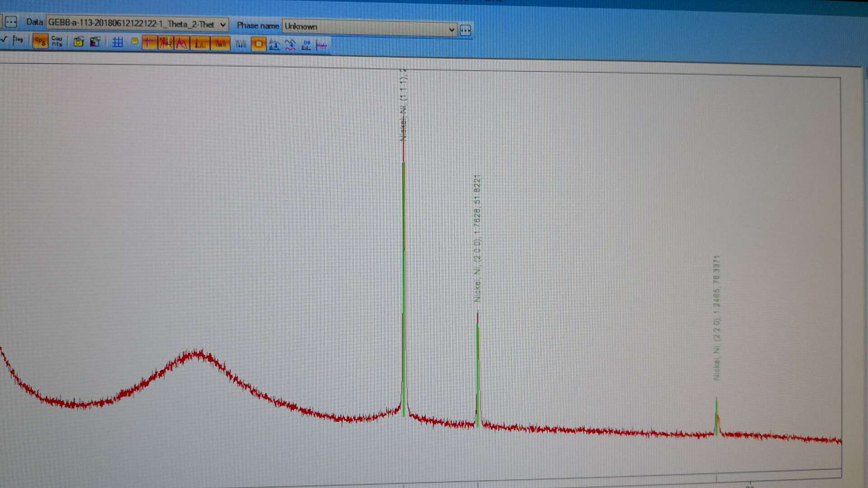Click the folder properties icon
Viewport: 868px width, 488px height.
[x=79, y=42]
